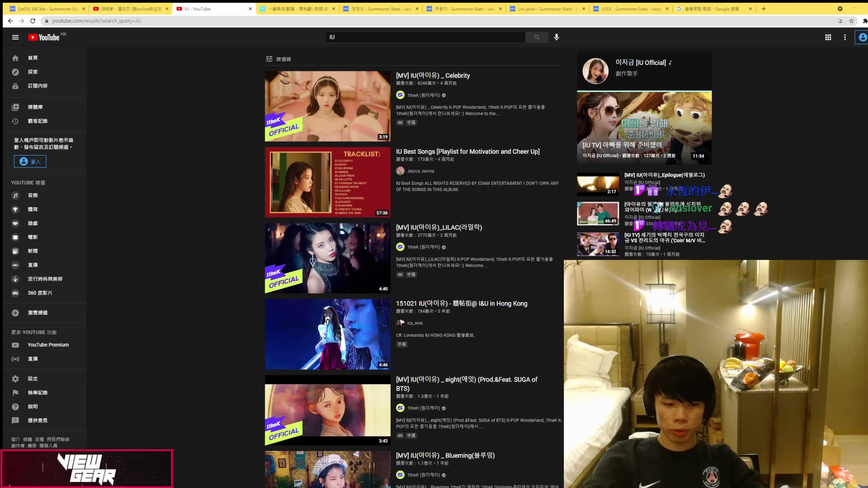This screenshot has height=488, width=868.
Task: Open the 囍帖街 Hong Kong concert thumbnail
Action: coord(328,334)
